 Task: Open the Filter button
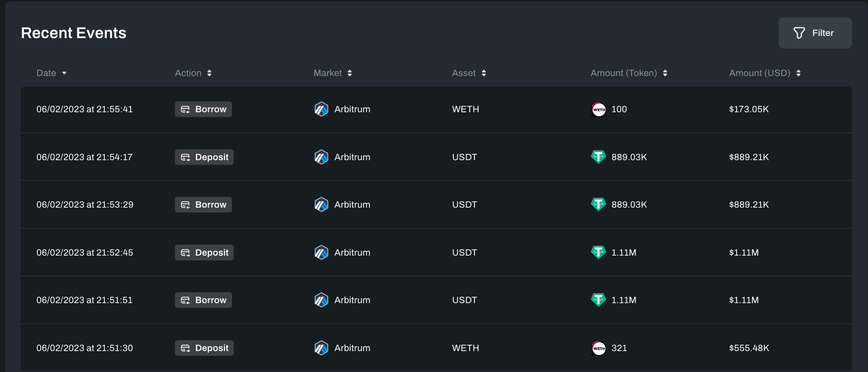point(815,33)
